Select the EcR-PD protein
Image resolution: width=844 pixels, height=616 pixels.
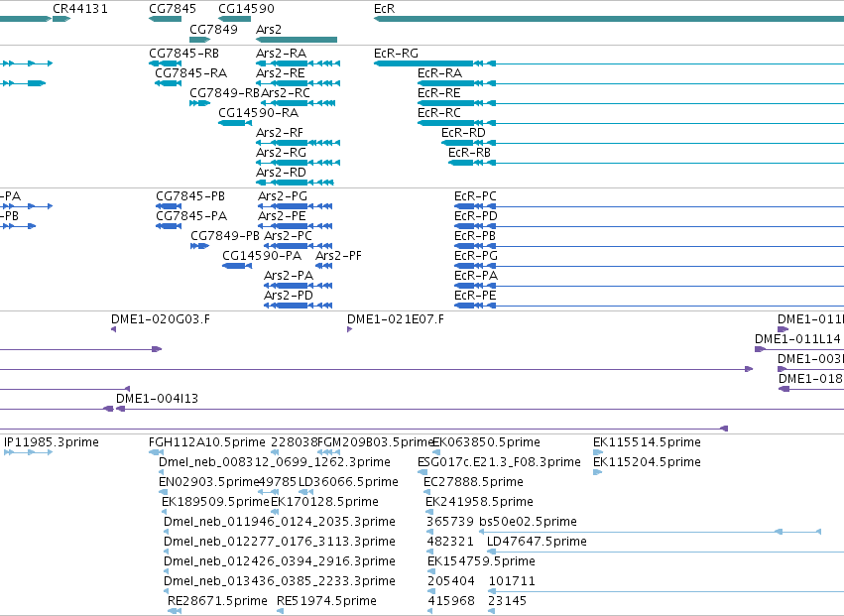point(476,216)
